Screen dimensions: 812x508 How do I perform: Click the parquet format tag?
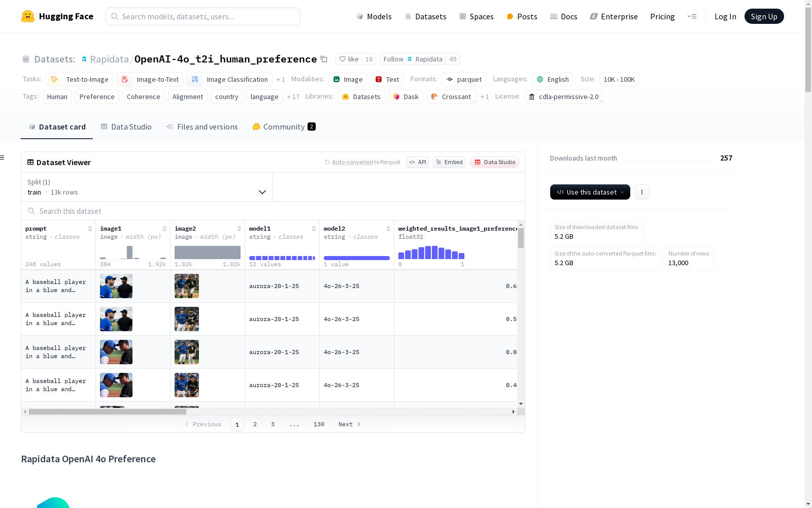[464, 79]
